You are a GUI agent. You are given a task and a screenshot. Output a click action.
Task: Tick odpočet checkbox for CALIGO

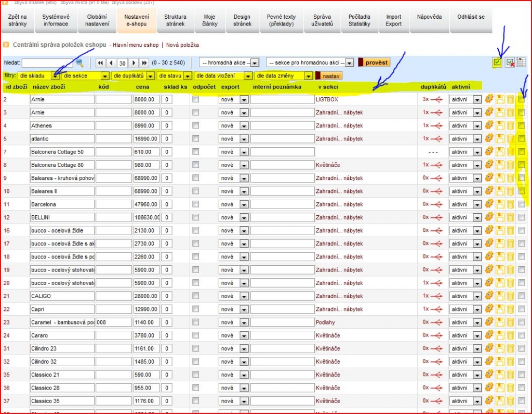[195, 296]
